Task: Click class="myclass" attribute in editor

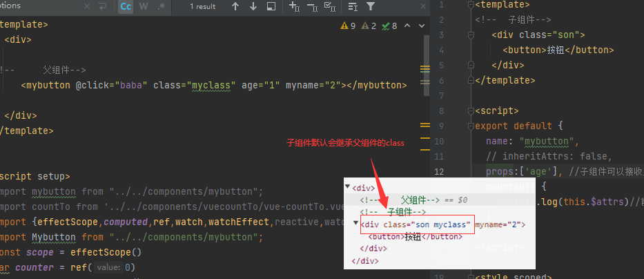Action: coord(195,86)
